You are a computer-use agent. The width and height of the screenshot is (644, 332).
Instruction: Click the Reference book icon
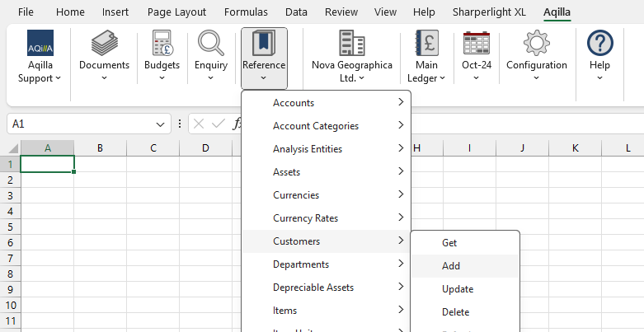[x=264, y=43]
